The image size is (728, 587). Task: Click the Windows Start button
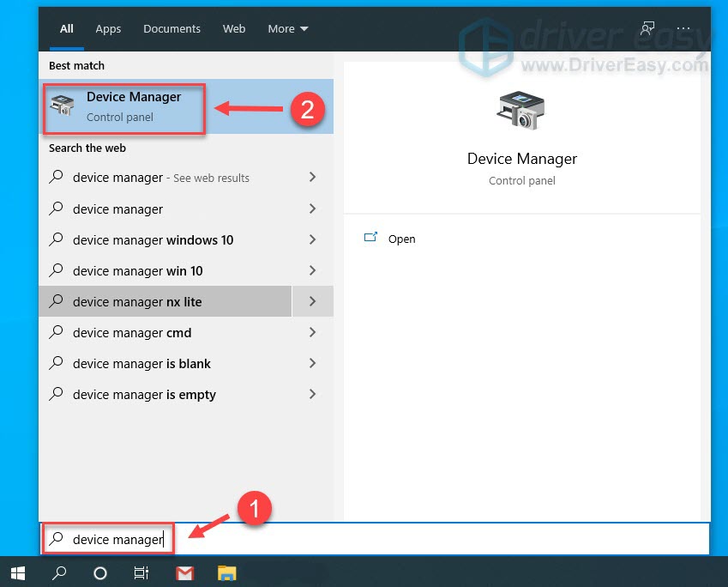coord(17,572)
